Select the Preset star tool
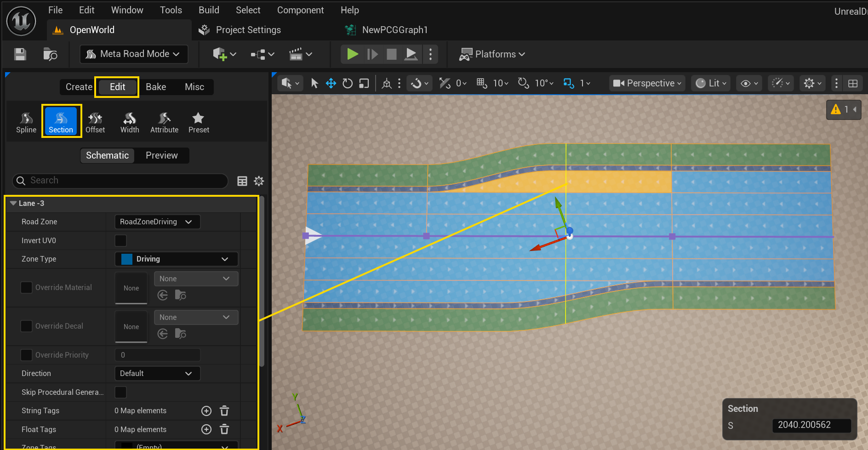This screenshot has width=868, height=450. point(199,123)
